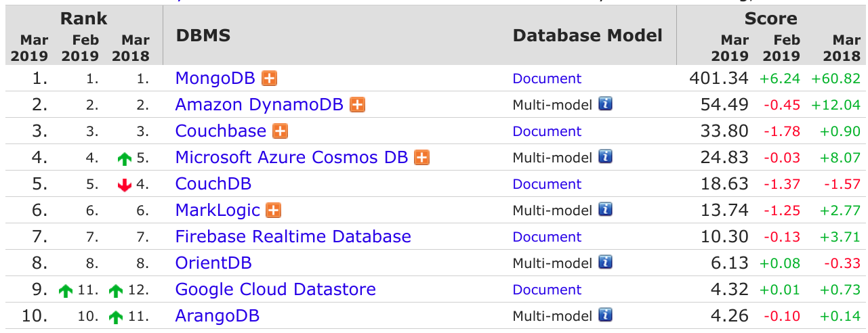
Task: Click plus icon next to Microsoft Azure Cosmos DB
Action: click(422, 158)
